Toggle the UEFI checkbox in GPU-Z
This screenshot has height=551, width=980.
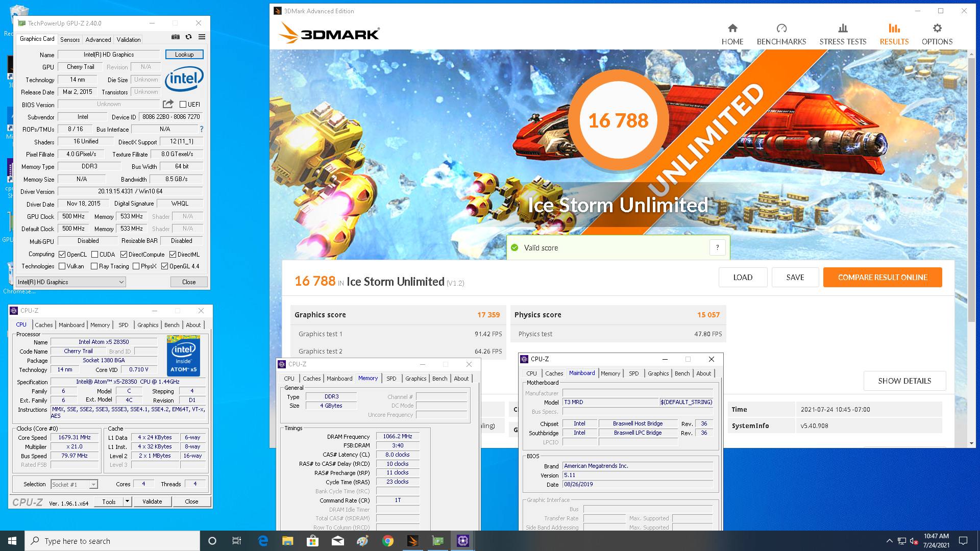click(183, 105)
